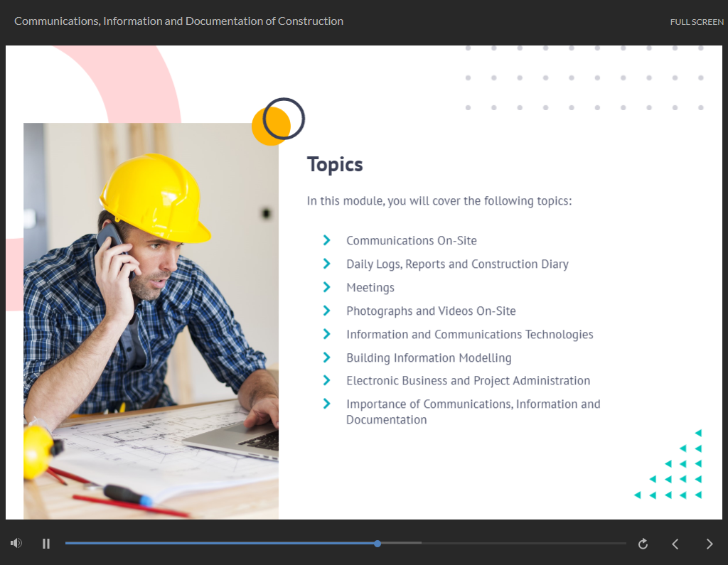Click the seekbar progress handle
The image size is (728, 565).
(x=378, y=544)
